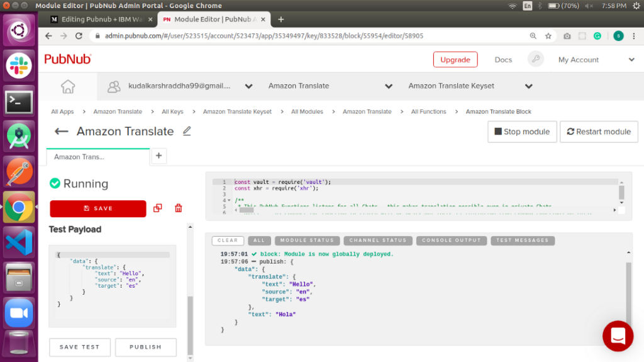Toggle ALL log filter
Image resolution: width=644 pixels, height=362 pixels.
coord(259,240)
